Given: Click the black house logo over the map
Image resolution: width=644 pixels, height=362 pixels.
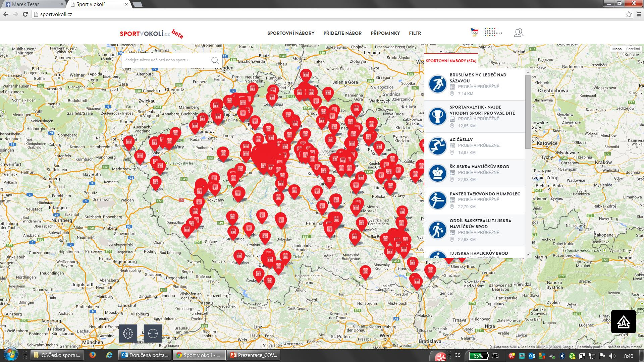Looking at the screenshot, I should 624,322.
